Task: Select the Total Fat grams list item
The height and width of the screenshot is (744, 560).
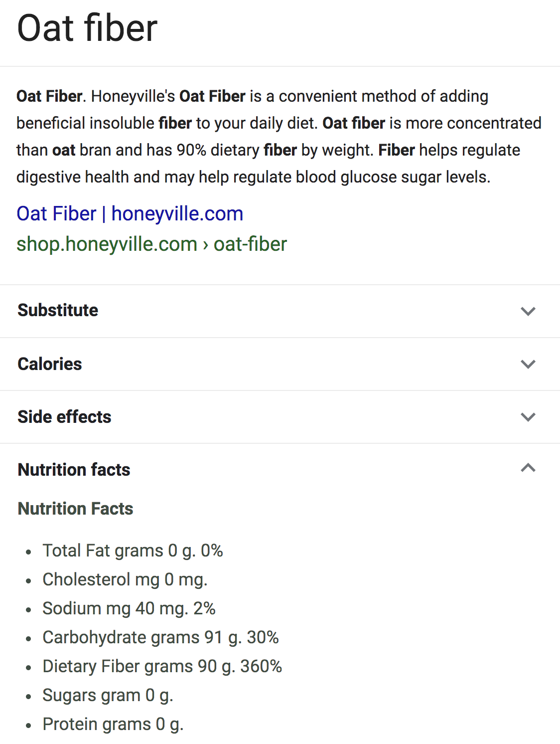Action: coord(133,551)
